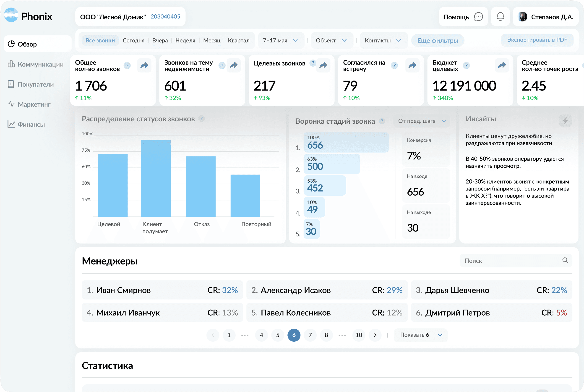Click the notification bell icon
584x392 pixels.
click(x=500, y=17)
